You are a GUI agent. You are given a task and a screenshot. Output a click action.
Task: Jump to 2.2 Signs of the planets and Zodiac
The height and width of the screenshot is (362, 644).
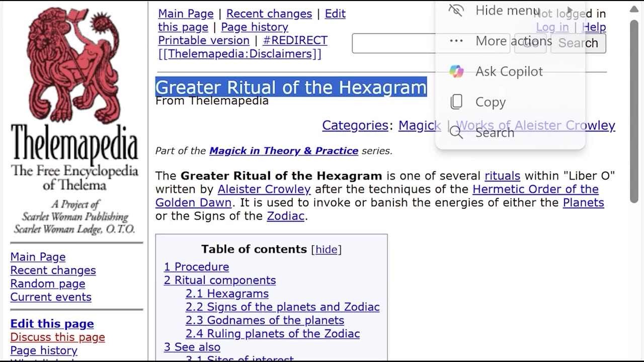pos(283,307)
